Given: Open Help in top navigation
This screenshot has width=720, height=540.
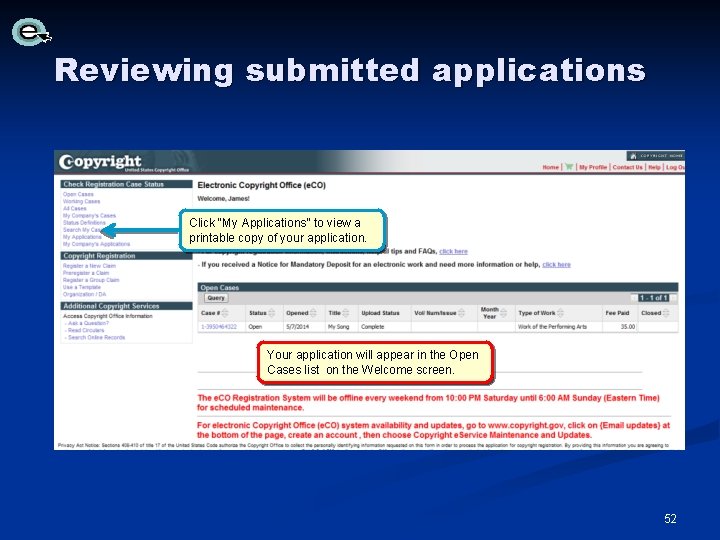Looking at the screenshot, I should [654, 167].
